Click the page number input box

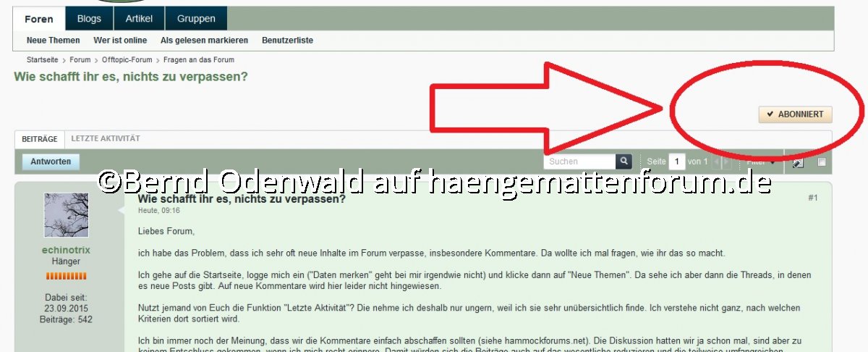[x=676, y=162]
